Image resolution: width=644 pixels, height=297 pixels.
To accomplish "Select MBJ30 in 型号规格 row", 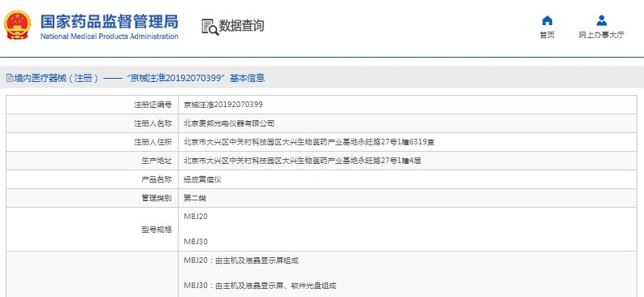I will [x=196, y=242].
